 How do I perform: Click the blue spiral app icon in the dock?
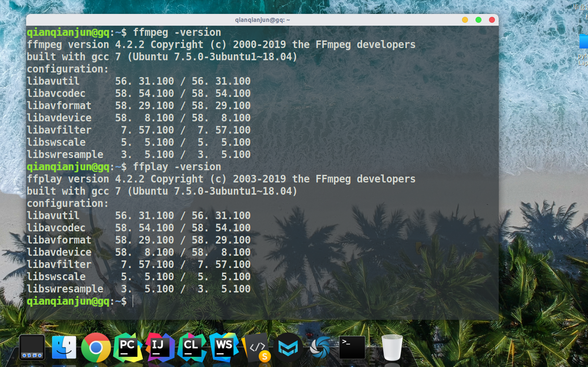coord(320,347)
